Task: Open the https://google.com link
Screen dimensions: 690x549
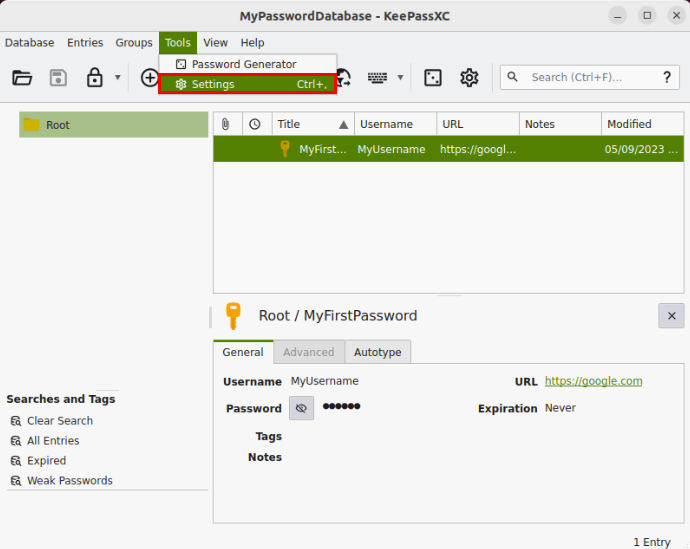Action: coord(593,381)
